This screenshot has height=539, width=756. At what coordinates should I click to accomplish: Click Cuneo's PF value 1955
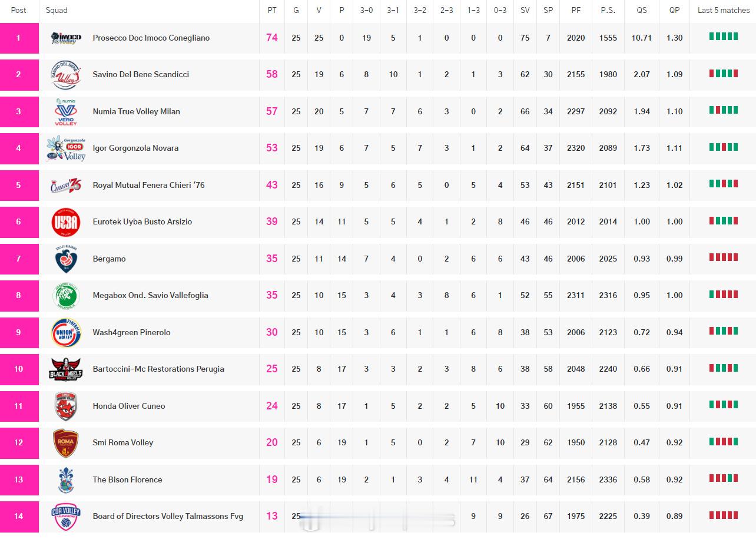pos(576,406)
